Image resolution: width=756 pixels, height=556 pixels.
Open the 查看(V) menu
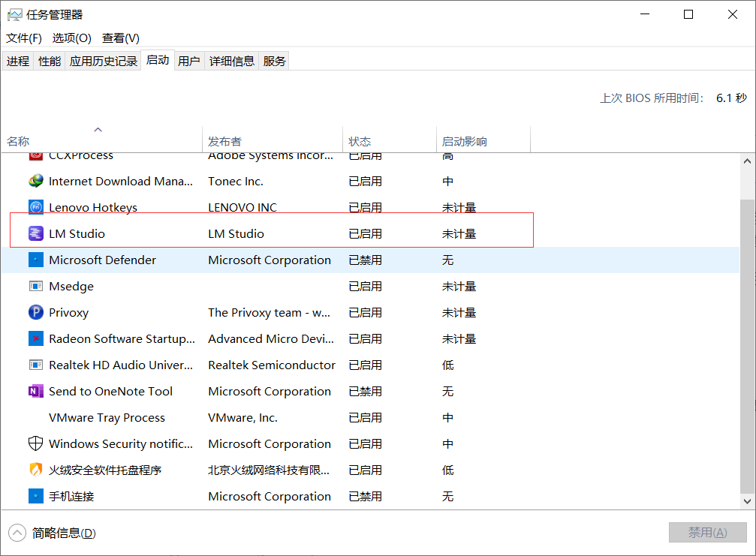pyautogui.click(x=121, y=38)
